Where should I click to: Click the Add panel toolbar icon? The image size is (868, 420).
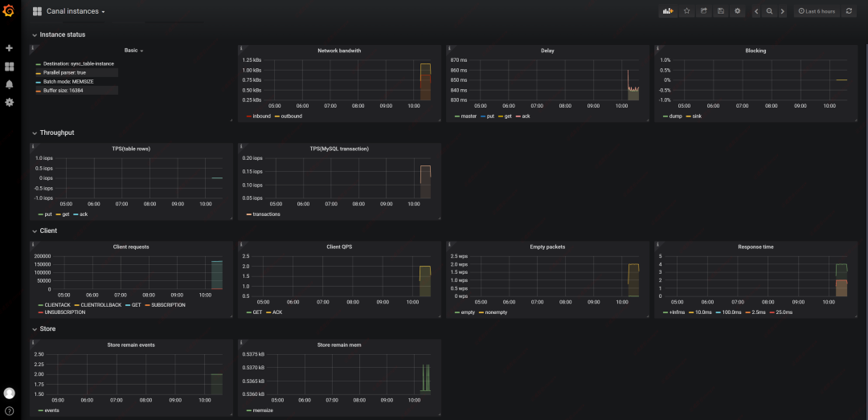(x=668, y=11)
